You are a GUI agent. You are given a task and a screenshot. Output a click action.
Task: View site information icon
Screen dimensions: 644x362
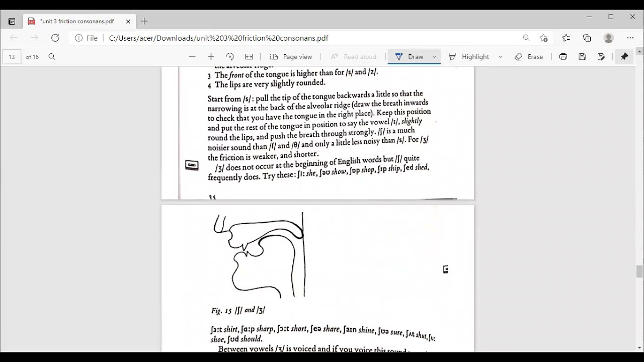(x=78, y=38)
